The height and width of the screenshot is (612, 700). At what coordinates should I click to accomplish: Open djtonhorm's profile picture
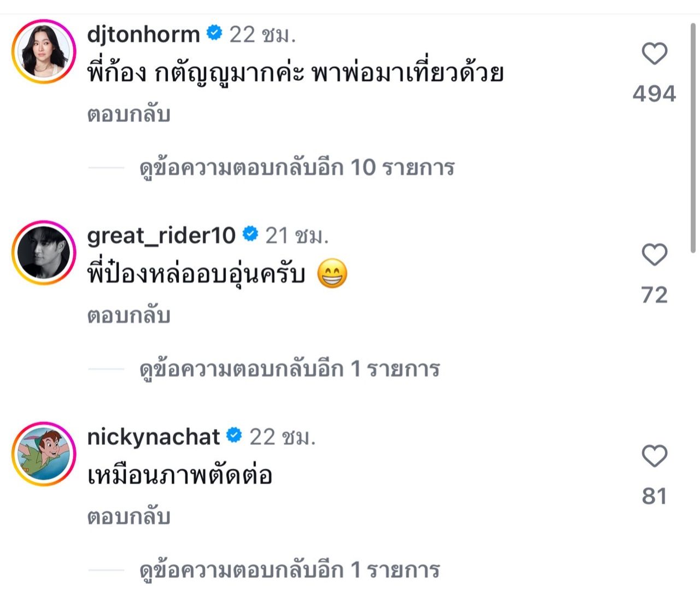44,51
